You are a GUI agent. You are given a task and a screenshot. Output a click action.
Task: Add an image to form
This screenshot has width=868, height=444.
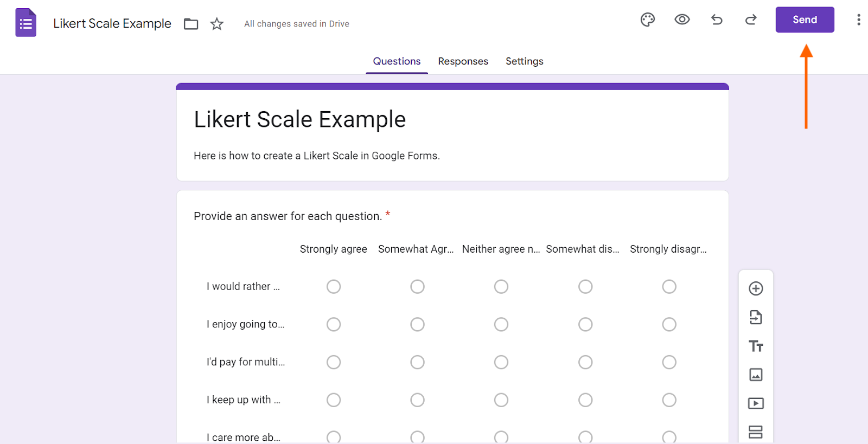[x=756, y=375]
